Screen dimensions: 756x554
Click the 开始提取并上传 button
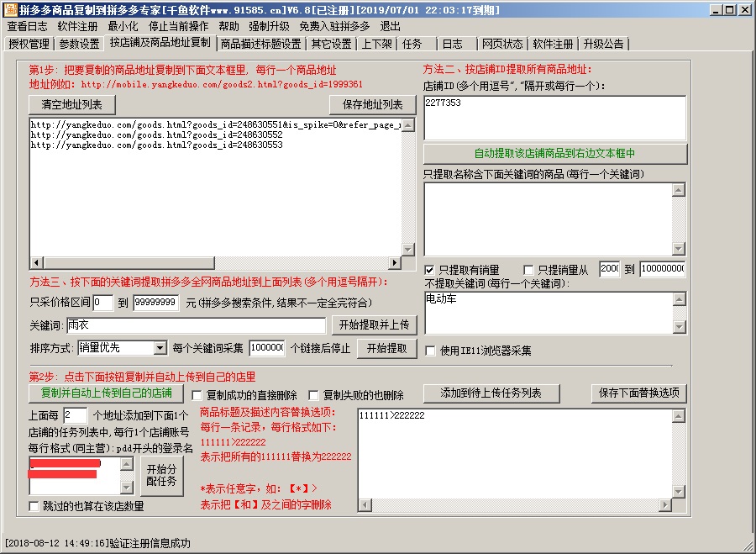tap(374, 324)
